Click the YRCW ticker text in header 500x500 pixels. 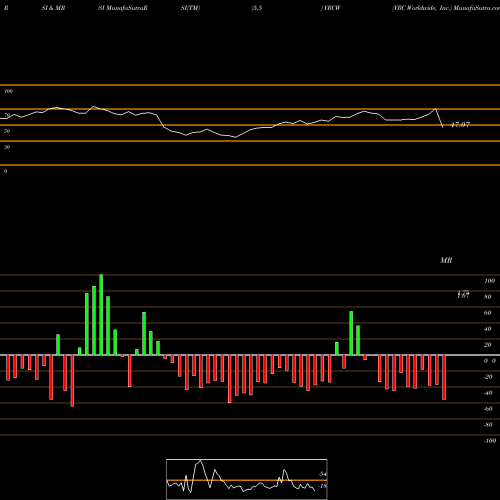[x=331, y=8]
